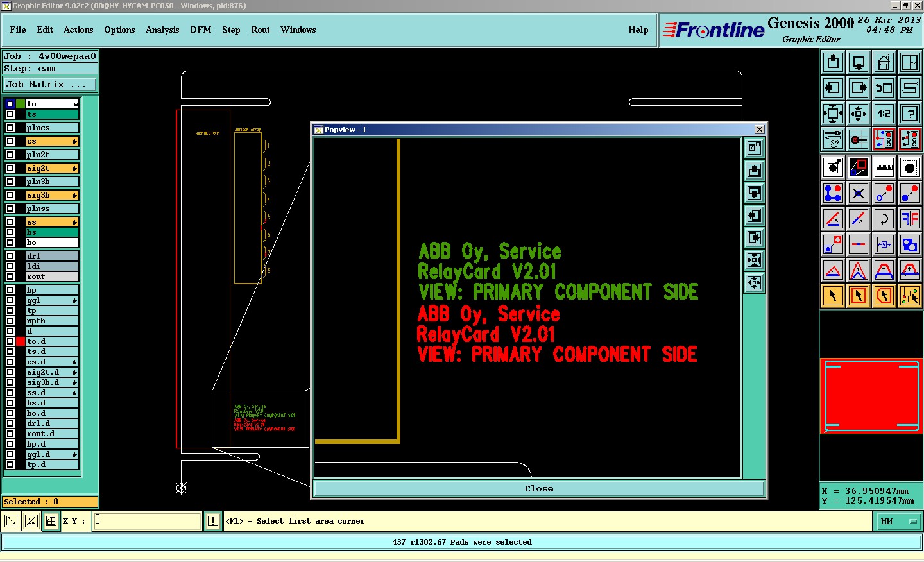Open the Actions menu
The height and width of the screenshot is (562, 924).
coord(78,30)
